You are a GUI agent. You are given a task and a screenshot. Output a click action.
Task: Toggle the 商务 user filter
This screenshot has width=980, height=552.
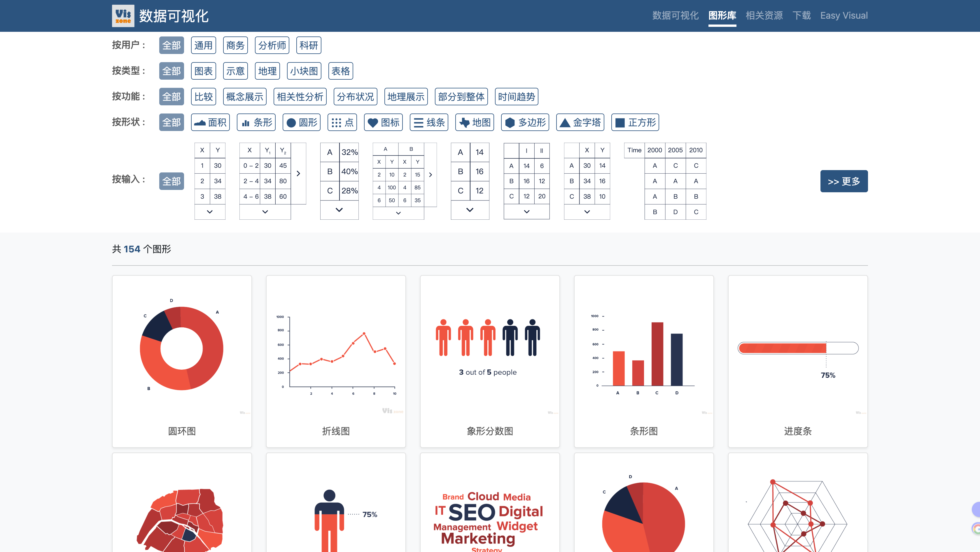(x=235, y=45)
